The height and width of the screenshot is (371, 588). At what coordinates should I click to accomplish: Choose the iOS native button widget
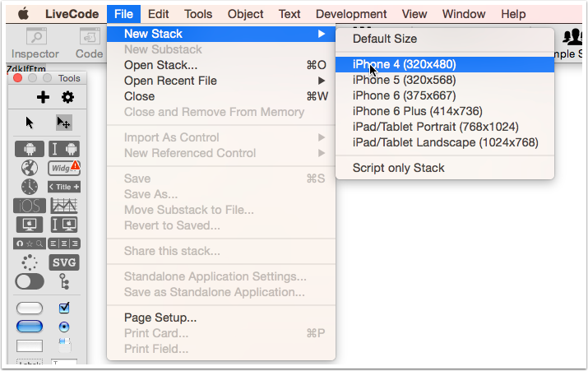pyautogui.click(x=30, y=206)
